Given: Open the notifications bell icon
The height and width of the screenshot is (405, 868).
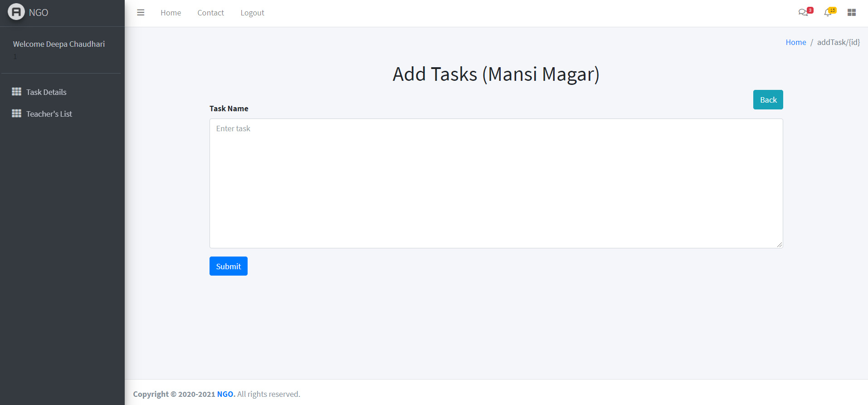Looking at the screenshot, I should [828, 13].
